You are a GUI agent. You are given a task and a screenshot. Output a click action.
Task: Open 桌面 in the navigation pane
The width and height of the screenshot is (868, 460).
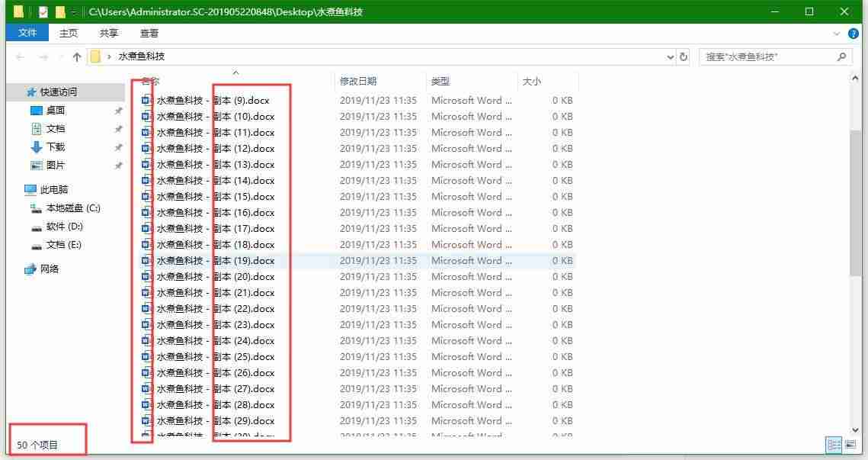pyautogui.click(x=56, y=111)
